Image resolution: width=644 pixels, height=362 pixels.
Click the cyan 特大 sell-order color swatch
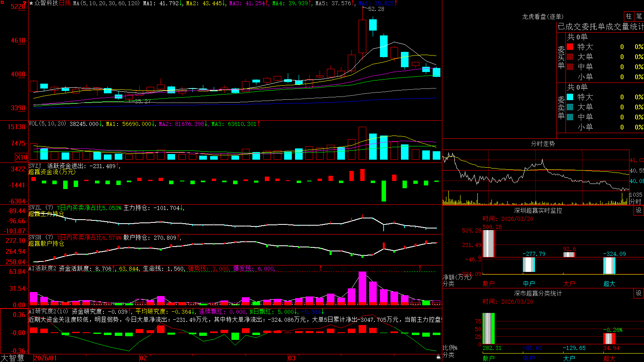570,97
